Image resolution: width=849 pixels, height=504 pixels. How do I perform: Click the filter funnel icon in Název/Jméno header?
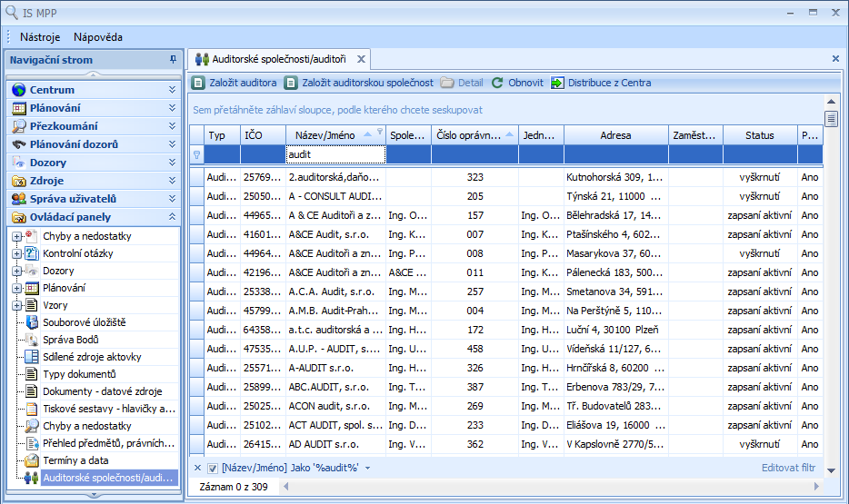[x=380, y=131]
